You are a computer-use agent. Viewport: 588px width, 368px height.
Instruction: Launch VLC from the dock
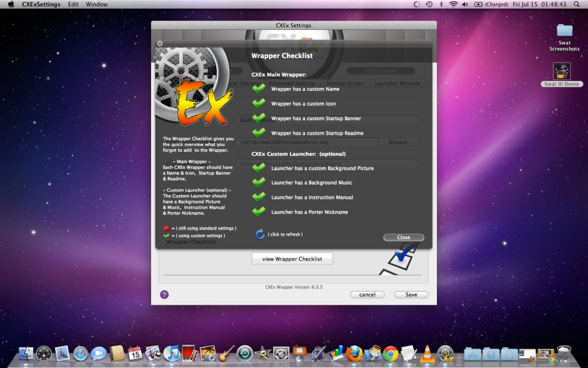tap(427, 354)
